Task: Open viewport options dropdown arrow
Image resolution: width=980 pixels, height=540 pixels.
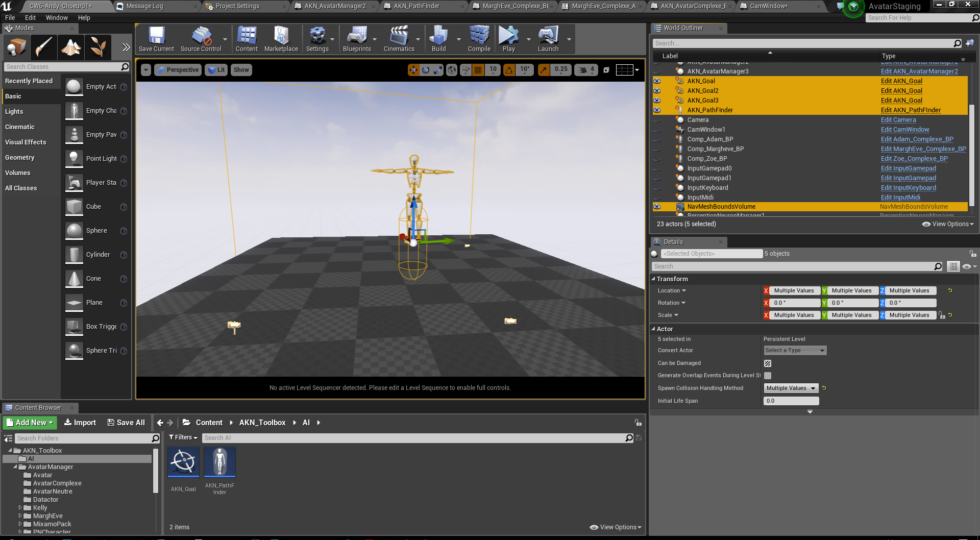Action: 146,70
